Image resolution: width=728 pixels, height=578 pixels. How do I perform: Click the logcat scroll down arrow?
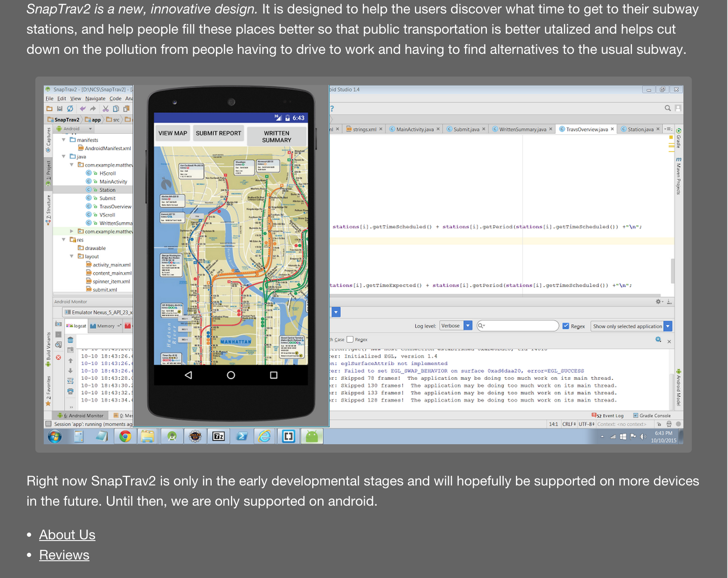[70, 371]
